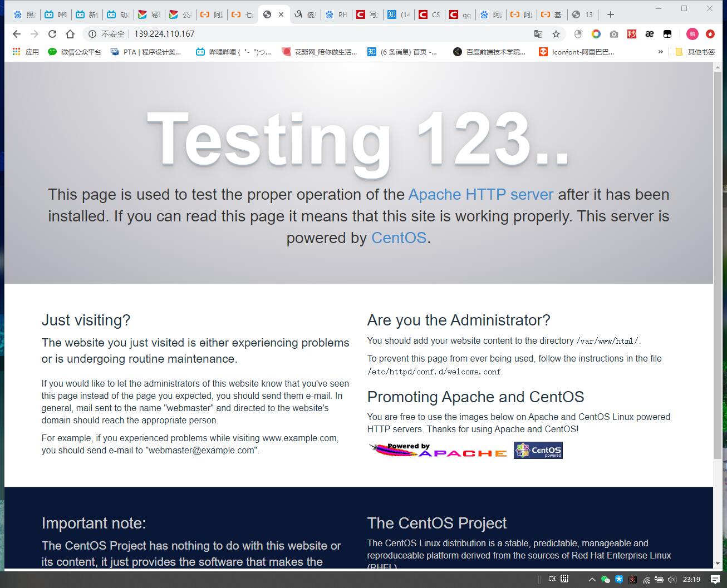Click the Promoting Apache and CentOS heading
The width and height of the screenshot is (727, 588).
pos(475,397)
